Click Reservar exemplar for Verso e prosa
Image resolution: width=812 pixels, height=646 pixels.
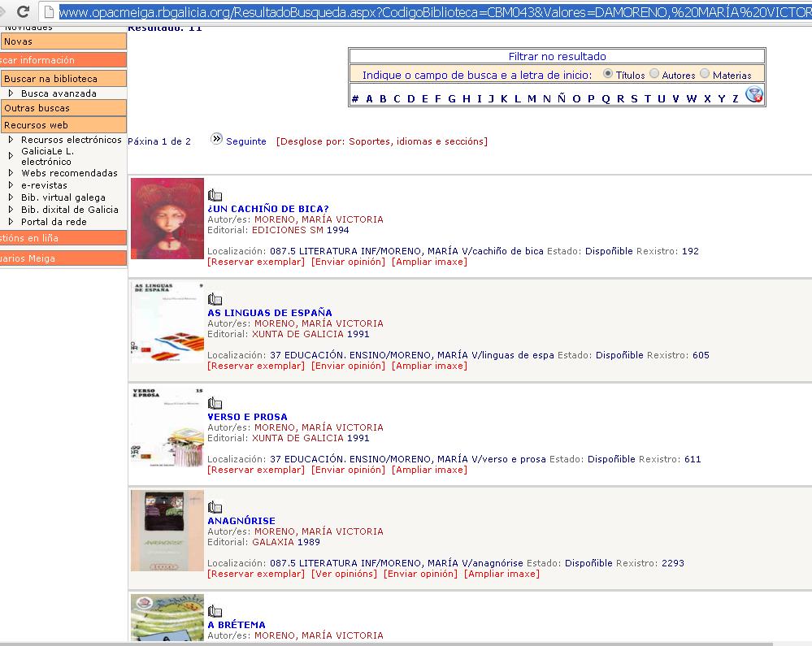[256, 470]
